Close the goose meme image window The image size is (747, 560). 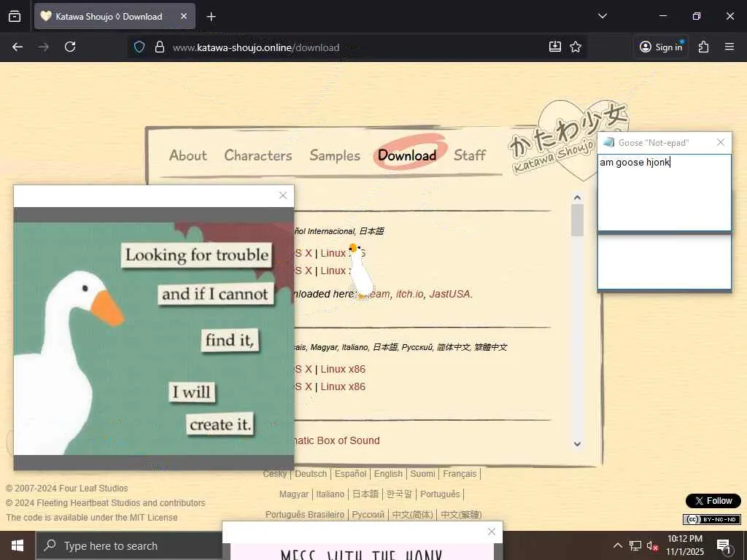tap(283, 195)
